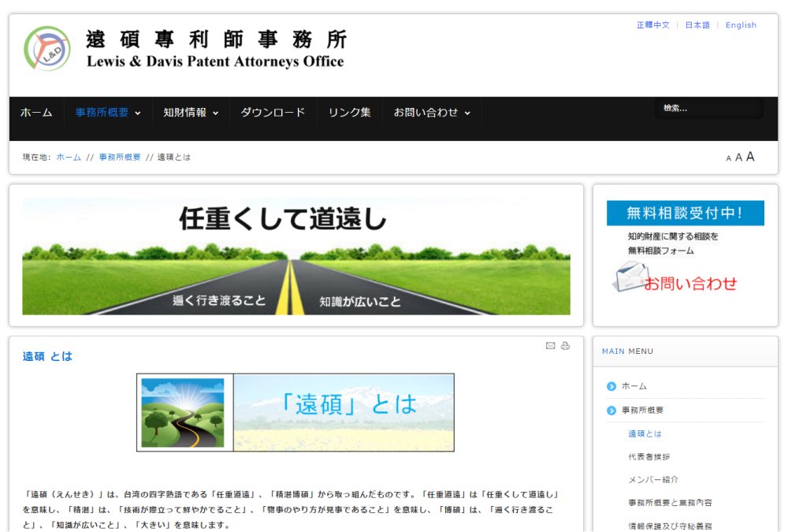This screenshot has height=532, width=788.
Task: Click the smallest font size A
Action: [728, 158]
